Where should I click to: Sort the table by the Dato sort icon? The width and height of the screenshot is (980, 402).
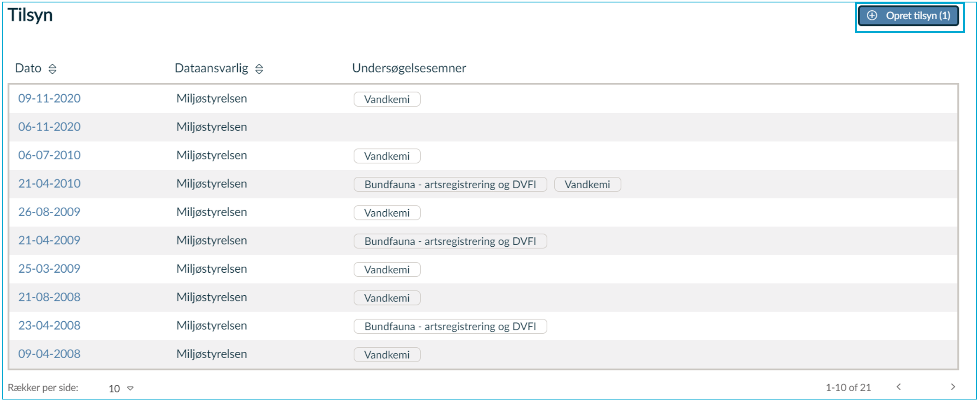point(52,69)
